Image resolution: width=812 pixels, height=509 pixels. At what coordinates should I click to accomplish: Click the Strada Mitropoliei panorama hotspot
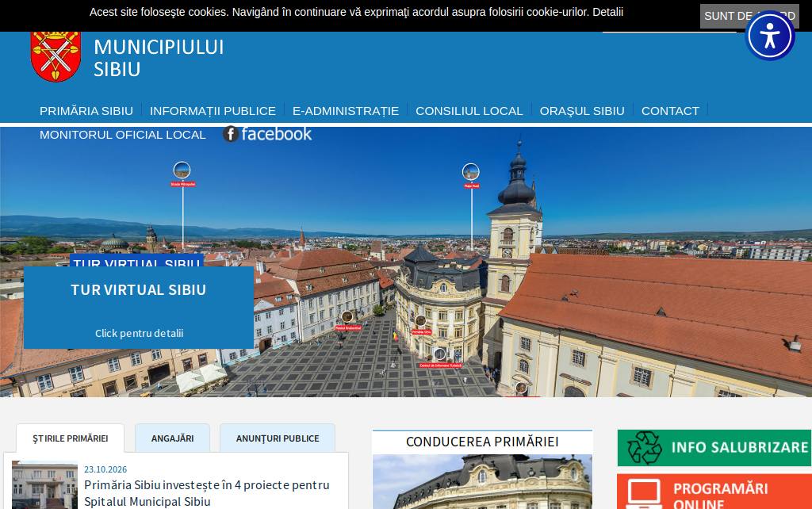(x=182, y=170)
